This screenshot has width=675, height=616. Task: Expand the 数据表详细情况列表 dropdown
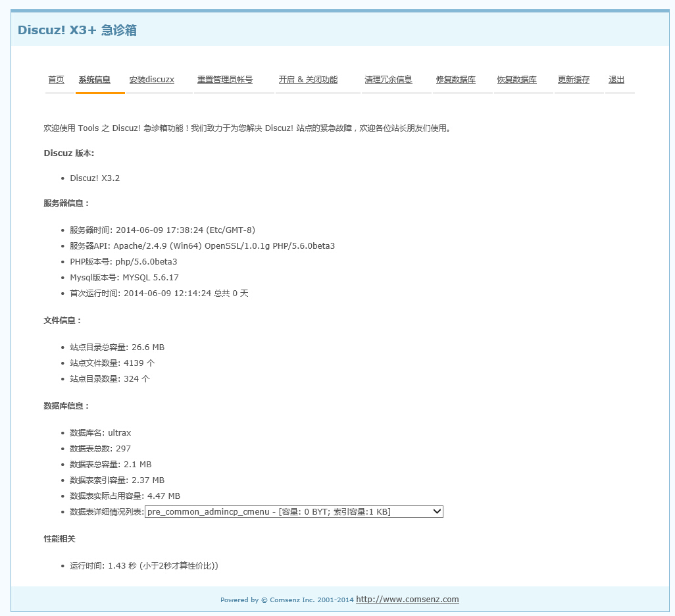(x=294, y=512)
